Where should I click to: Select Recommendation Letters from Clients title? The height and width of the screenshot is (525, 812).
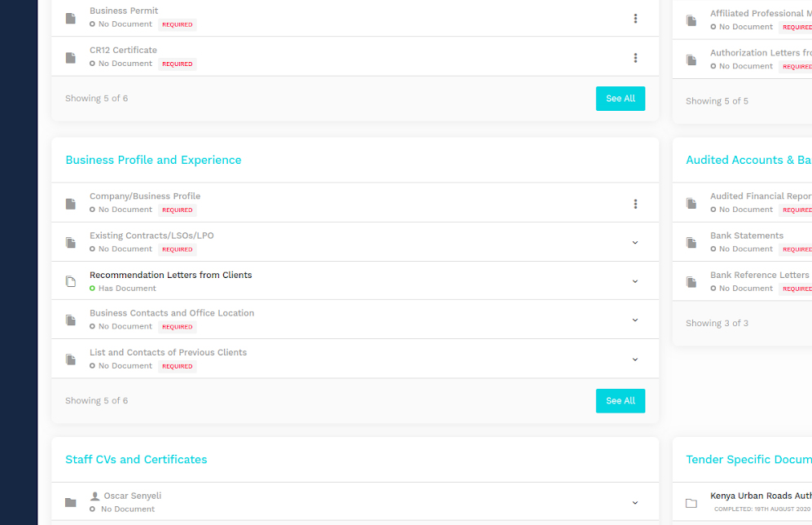click(171, 276)
